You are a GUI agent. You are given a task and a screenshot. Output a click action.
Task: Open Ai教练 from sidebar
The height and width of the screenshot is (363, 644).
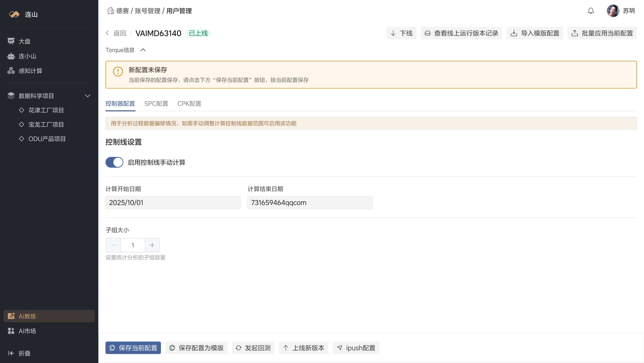coord(49,316)
